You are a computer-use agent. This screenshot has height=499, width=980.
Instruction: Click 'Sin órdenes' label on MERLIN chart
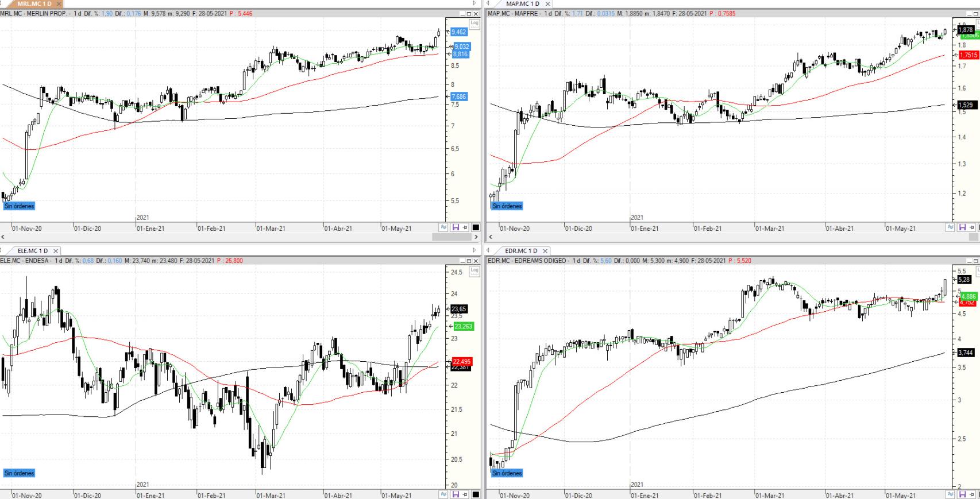pyautogui.click(x=19, y=206)
